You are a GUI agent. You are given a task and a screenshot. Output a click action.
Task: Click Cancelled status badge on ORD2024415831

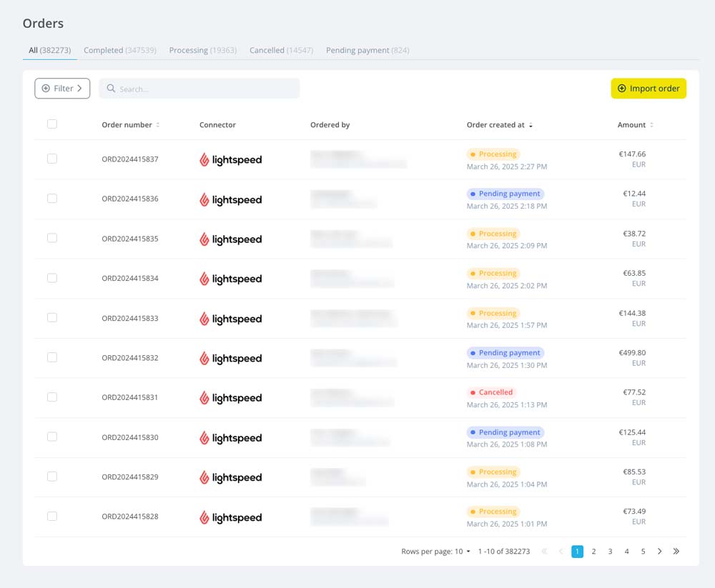(x=492, y=392)
